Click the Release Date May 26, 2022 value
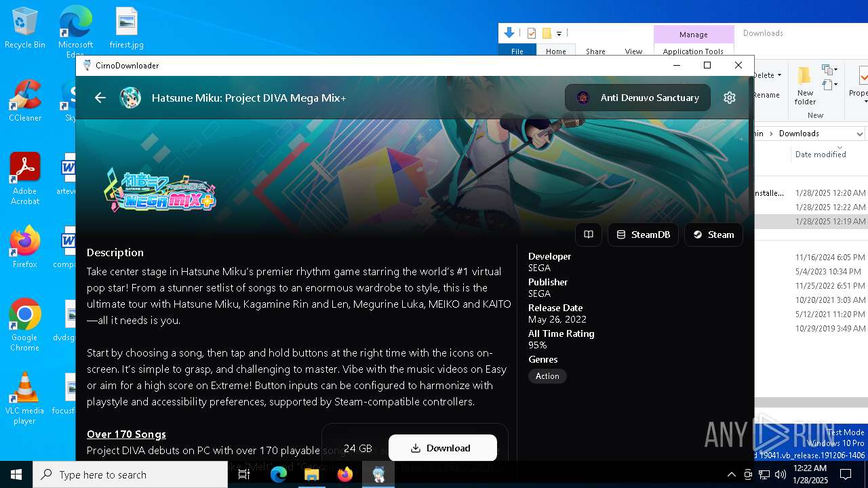Viewport: 868px width, 488px height. tap(557, 319)
